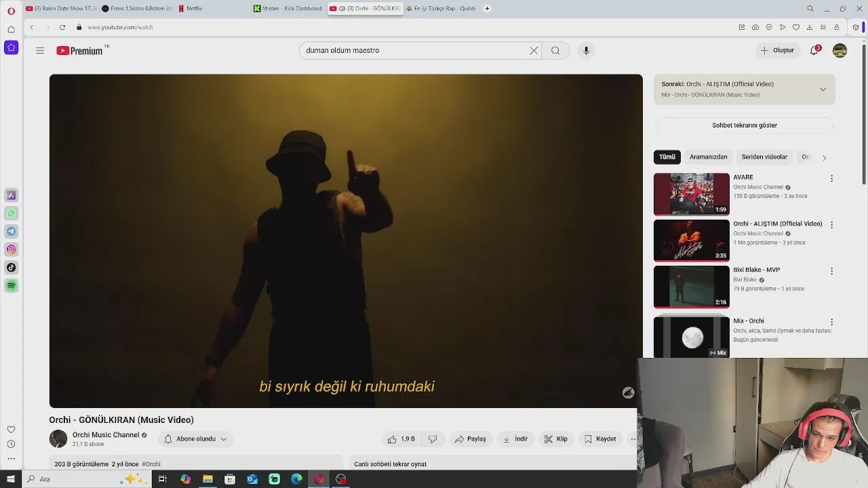
Task: Go to YouTube Premium home logo
Action: 79,50
